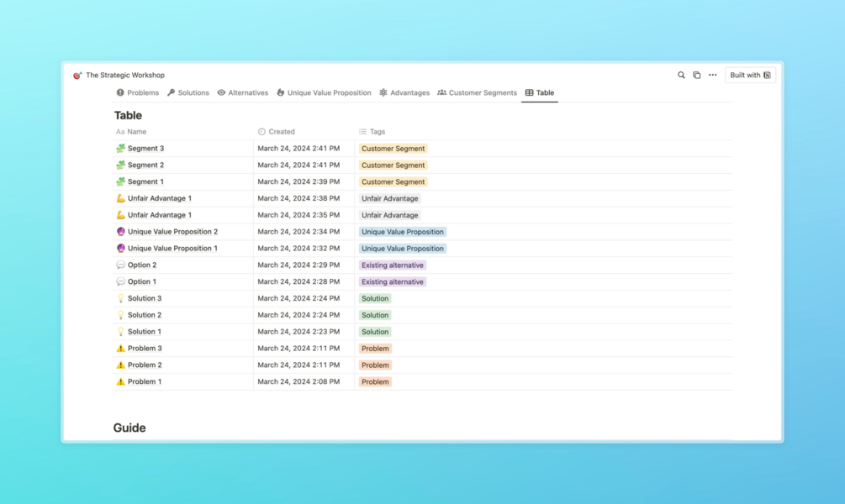Viewport: 845px width, 504px height.
Task: Click the search magnifier icon
Action: (x=681, y=76)
